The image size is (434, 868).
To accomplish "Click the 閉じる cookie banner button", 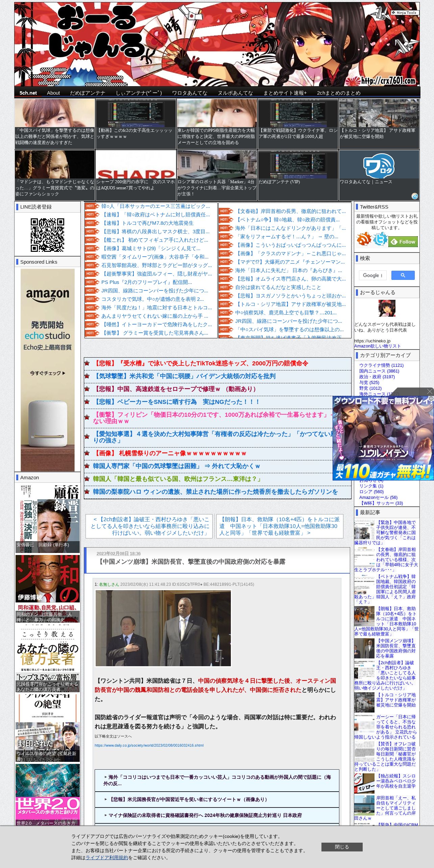I will pyautogui.click(x=342, y=847).
